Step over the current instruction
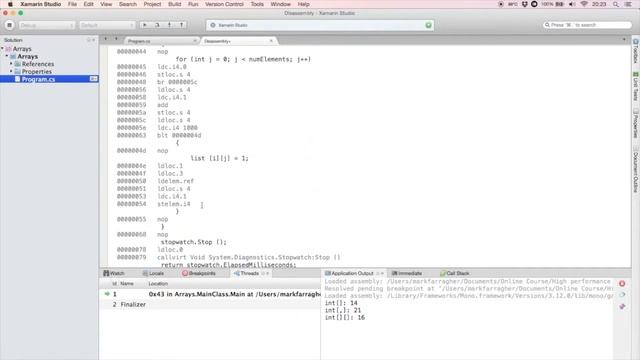Viewport: 640px width, 360px height. coord(157,25)
